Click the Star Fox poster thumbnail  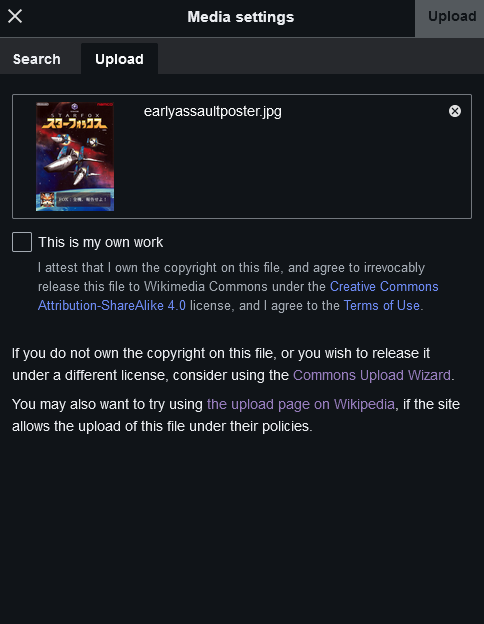(75, 156)
